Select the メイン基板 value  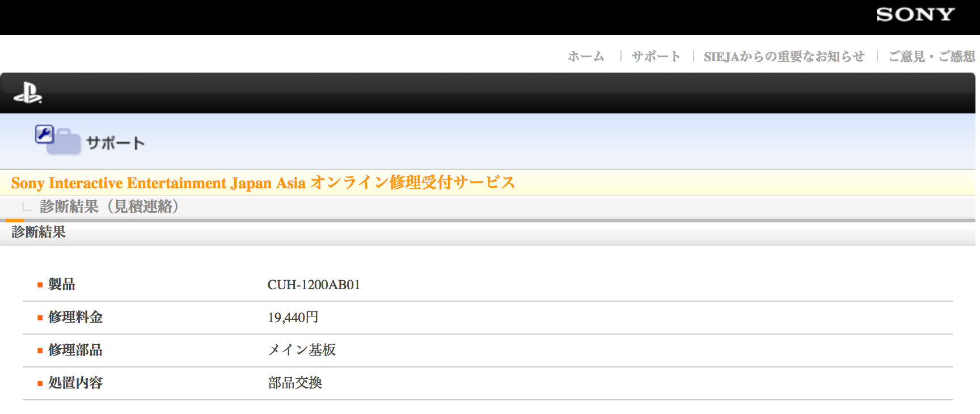tap(302, 350)
